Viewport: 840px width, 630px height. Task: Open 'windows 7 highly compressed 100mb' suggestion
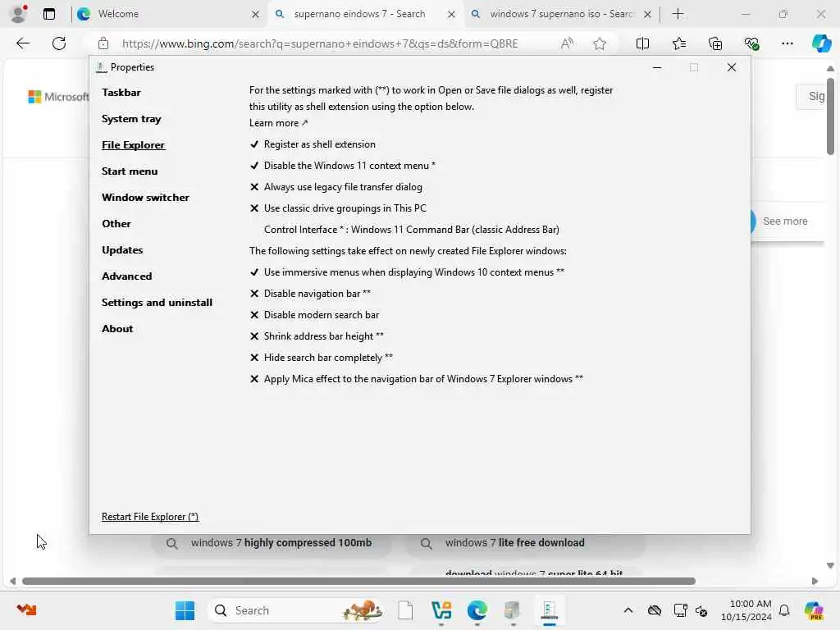[x=272, y=543]
